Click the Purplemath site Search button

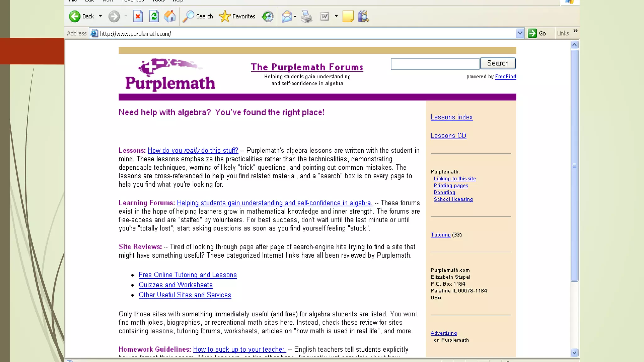pyautogui.click(x=497, y=63)
